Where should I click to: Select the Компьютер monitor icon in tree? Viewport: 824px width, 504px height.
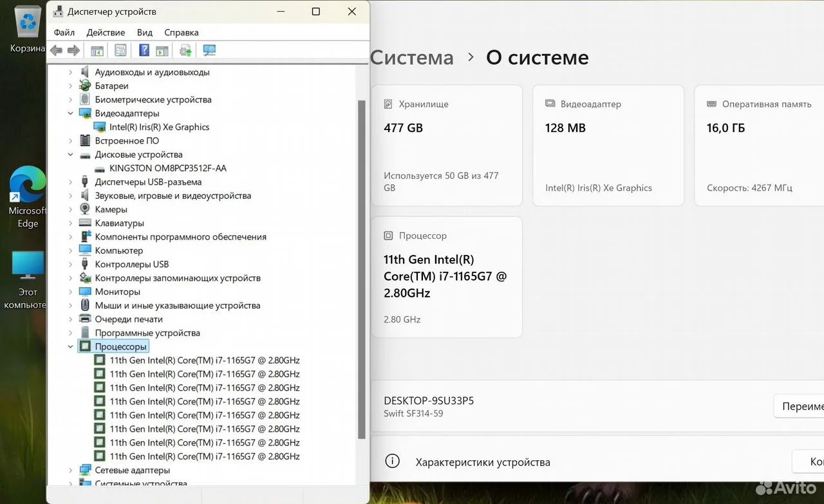(85, 250)
